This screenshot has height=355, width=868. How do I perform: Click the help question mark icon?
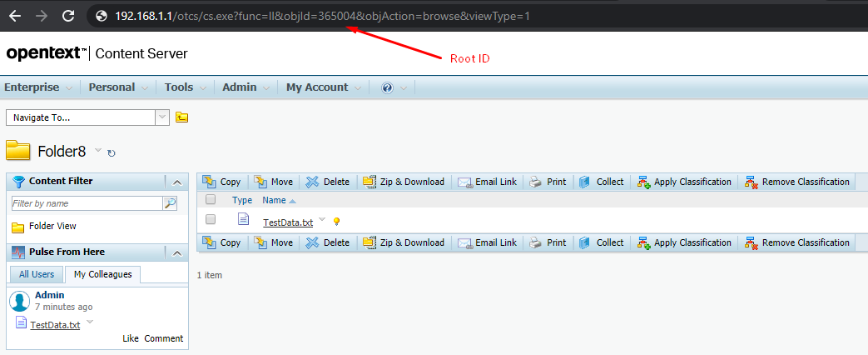(x=387, y=87)
